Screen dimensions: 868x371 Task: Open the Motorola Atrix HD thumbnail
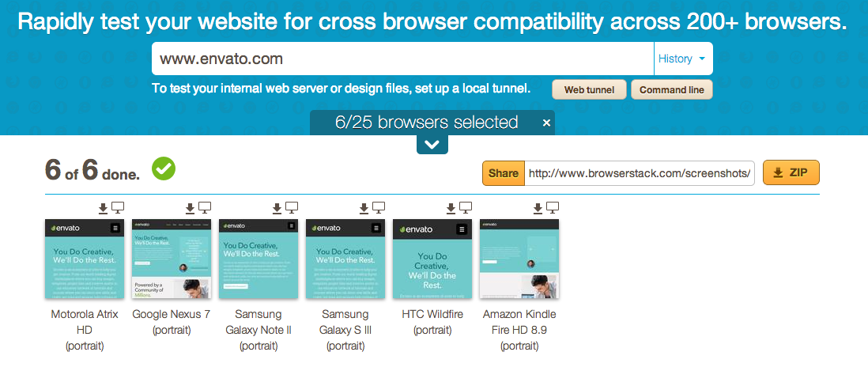84,259
